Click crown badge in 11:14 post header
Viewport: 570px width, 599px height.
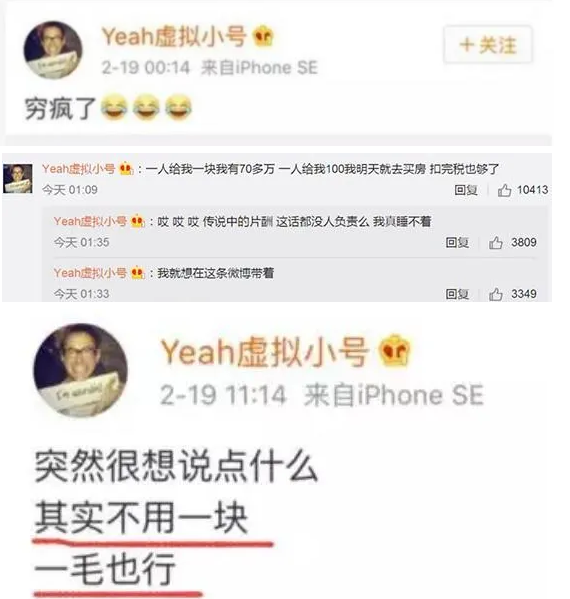(395, 351)
